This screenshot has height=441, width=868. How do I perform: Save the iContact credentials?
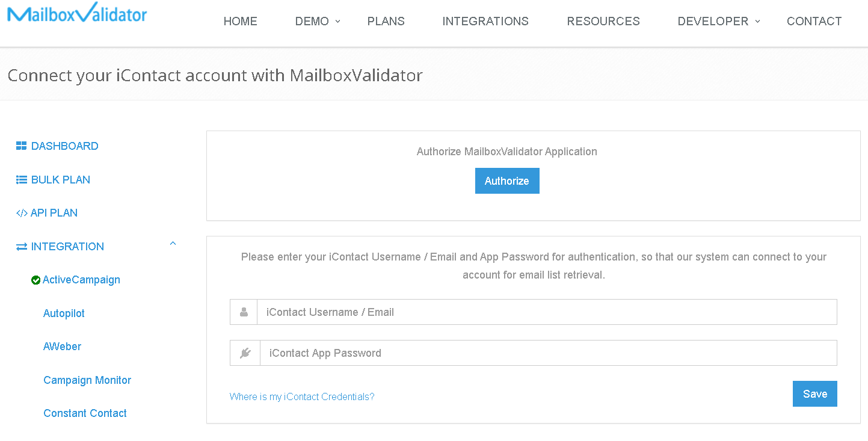(x=815, y=394)
